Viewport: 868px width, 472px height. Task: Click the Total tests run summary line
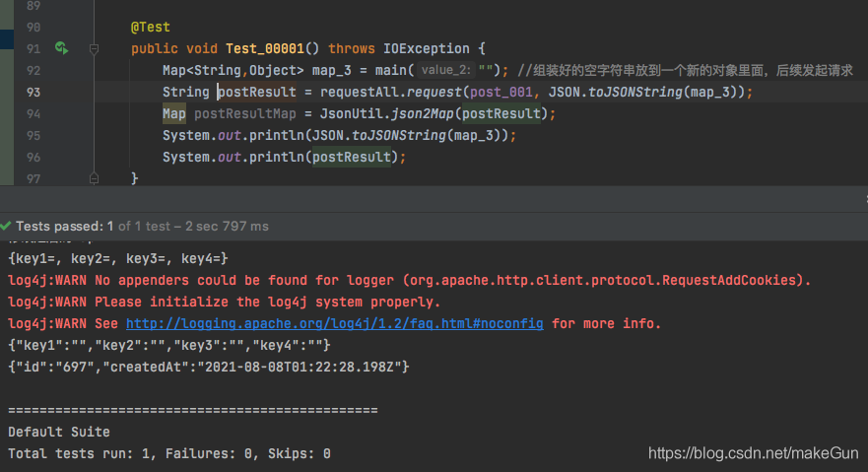point(169,453)
